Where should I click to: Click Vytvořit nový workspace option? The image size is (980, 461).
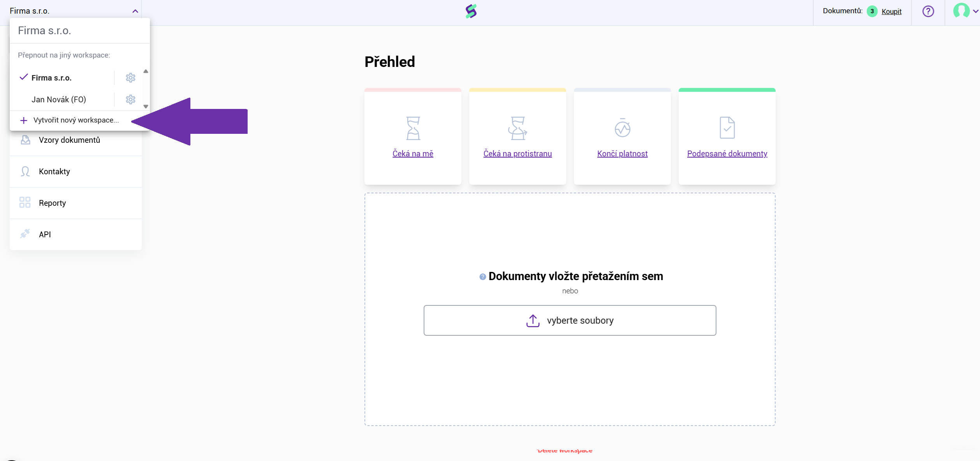pos(76,120)
